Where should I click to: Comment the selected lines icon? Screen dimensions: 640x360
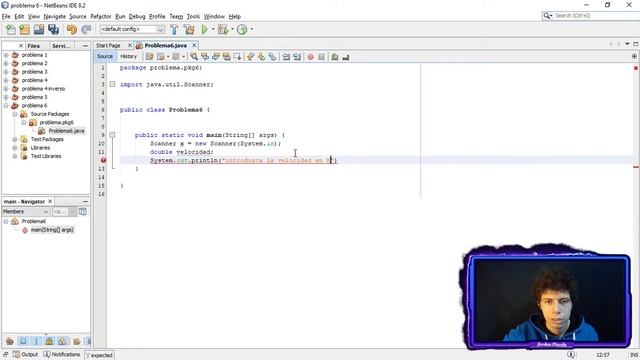(x=335, y=57)
